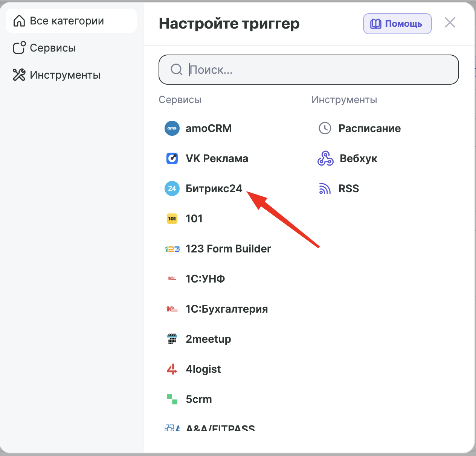Screen dimensions: 476x456
Task: Focus the Поиск search field
Action: pos(309,70)
